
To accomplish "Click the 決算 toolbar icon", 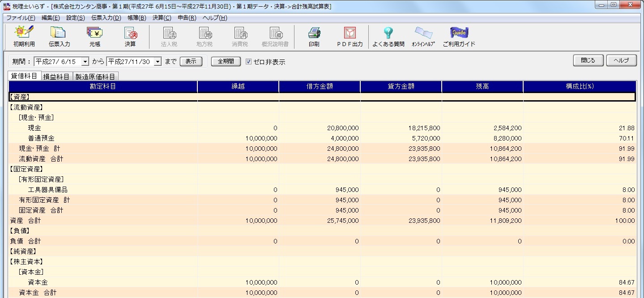I will click(130, 36).
